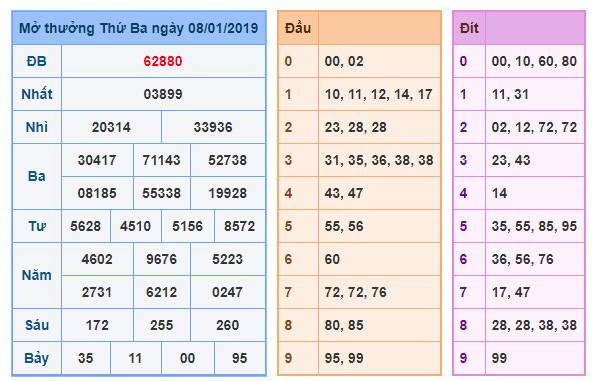Image resolution: width=596 pixels, height=381 pixels.
Task: Click the Nhất prize number 03899
Action: pyautogui.click(x=163, y=94)
